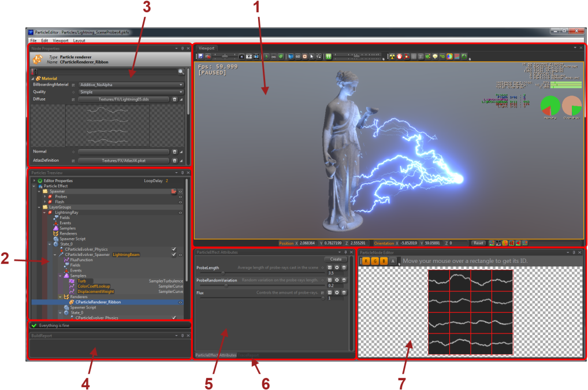
Task: Click the trash icon next to the Diffuse texture
Action: click(175, 99)
